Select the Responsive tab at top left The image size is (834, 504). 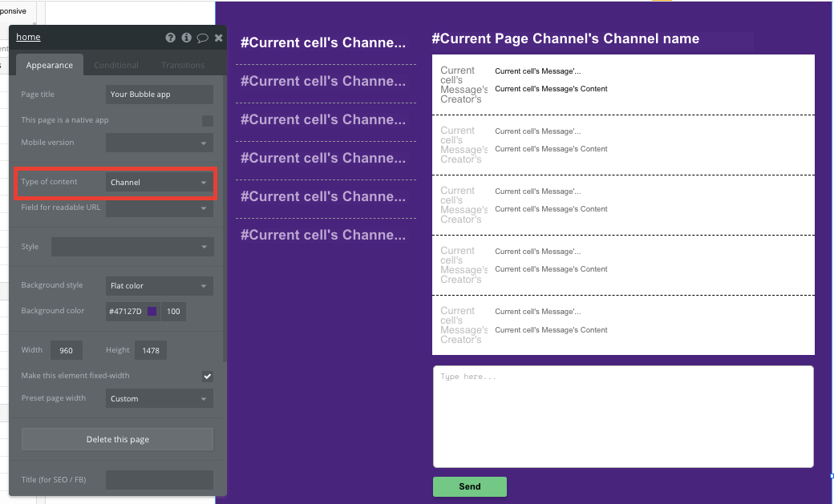[14, 11]
